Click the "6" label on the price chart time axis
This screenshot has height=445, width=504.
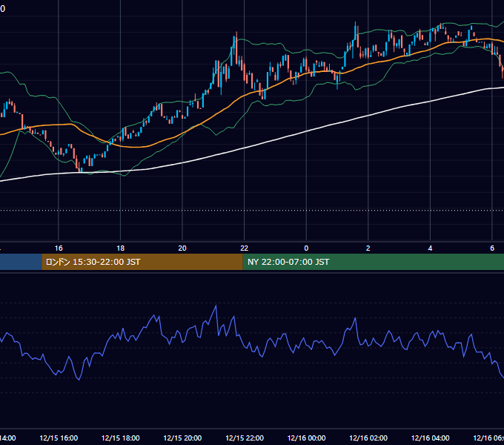click(x=492, y=248)
